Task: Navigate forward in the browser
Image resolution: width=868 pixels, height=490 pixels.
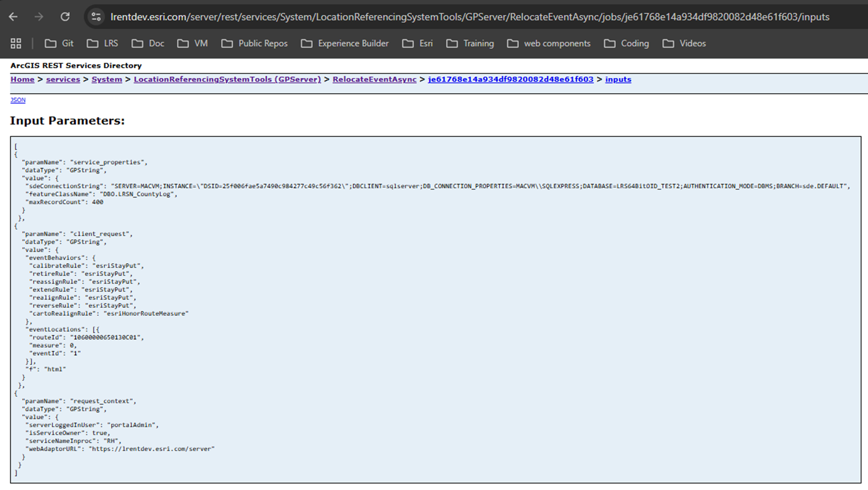Action: pyautogui.click(x=39, y=17)
